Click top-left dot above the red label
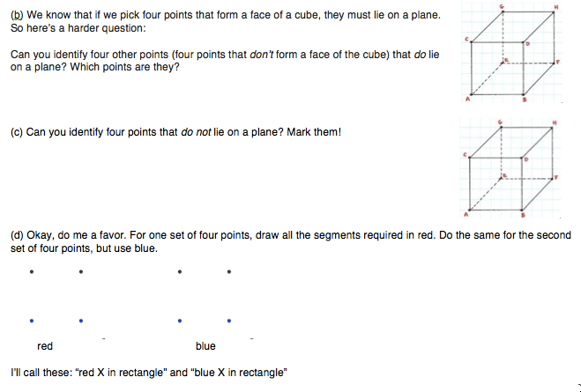 coord(31,272)
